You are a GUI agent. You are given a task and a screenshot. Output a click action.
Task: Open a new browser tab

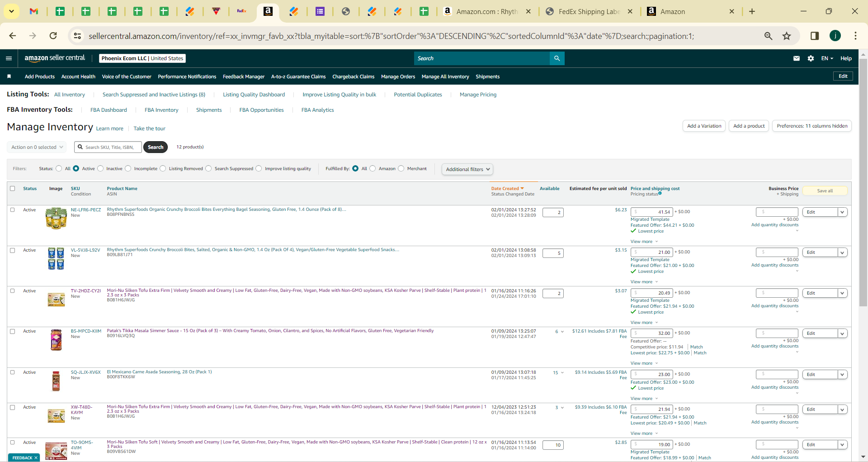pyautogui.click(x=752, y=11)
